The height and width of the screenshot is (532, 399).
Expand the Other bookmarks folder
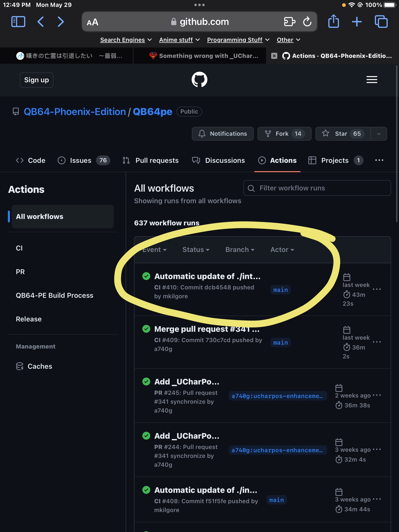click(288, 40)
